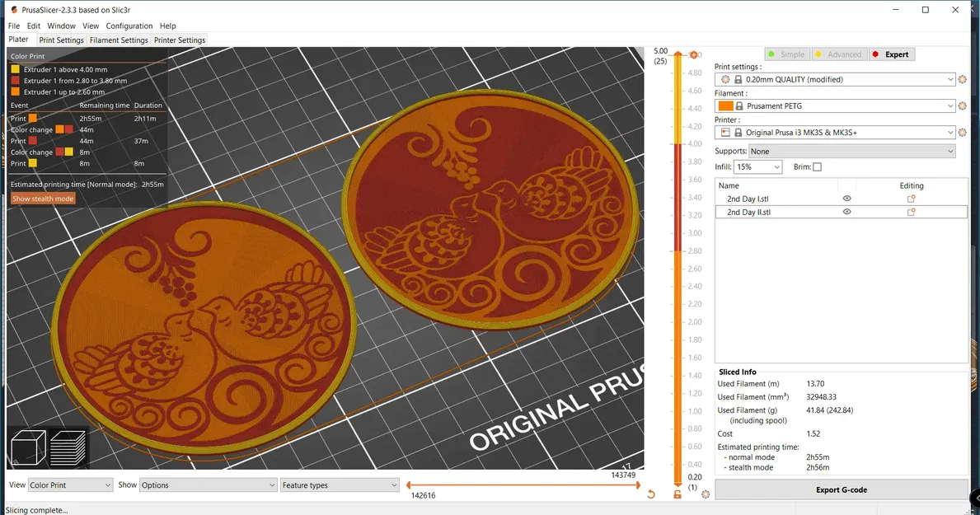980x515 pixels.
Task: Click the vertical layer slider top thumb
Action: [678, 54]
